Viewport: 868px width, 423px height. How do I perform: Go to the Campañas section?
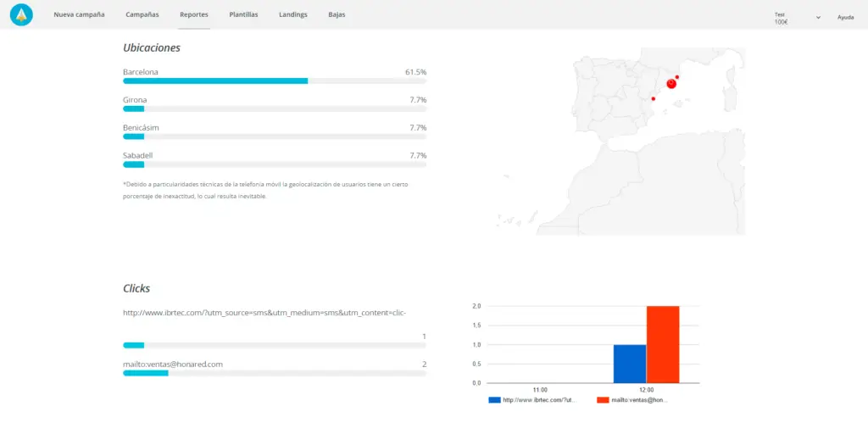(142, 15)
